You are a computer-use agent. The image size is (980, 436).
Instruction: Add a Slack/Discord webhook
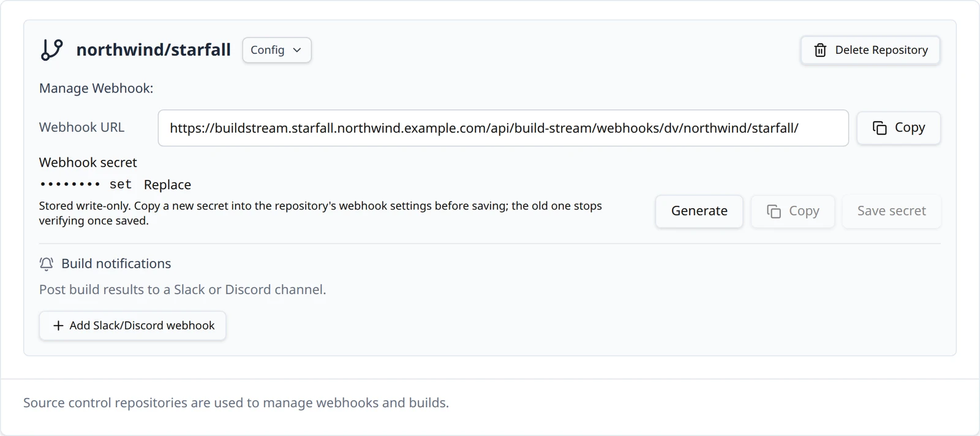click(x=133, y=326)
